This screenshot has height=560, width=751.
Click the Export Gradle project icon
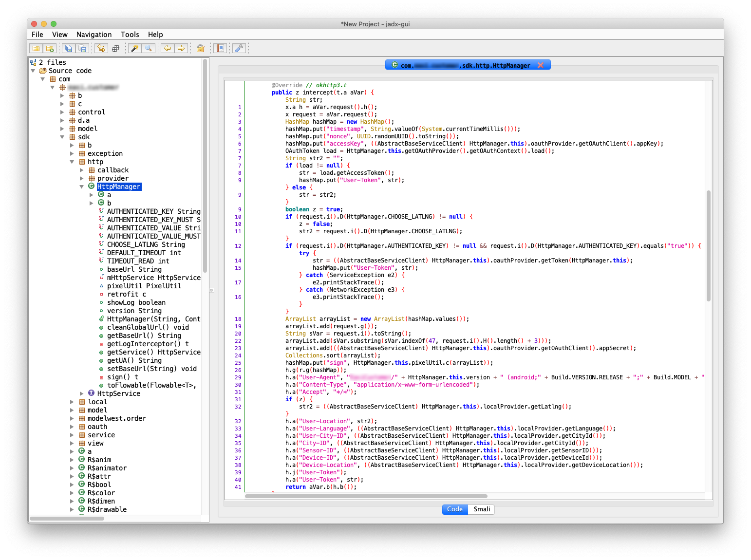point(82,48)
